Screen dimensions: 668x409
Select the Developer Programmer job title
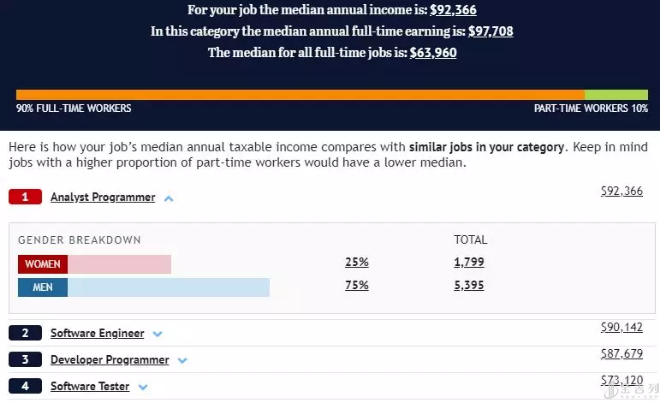click(x=109, y=359)
